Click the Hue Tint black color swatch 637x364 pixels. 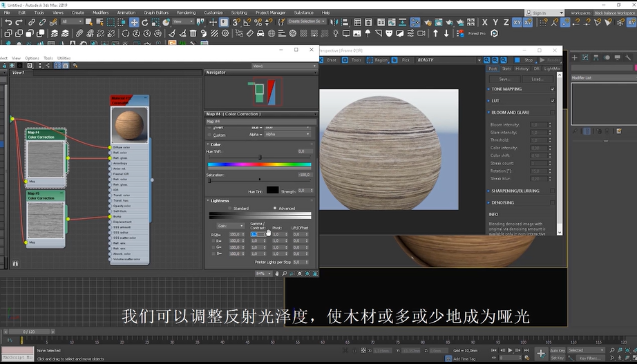(272, 190)
